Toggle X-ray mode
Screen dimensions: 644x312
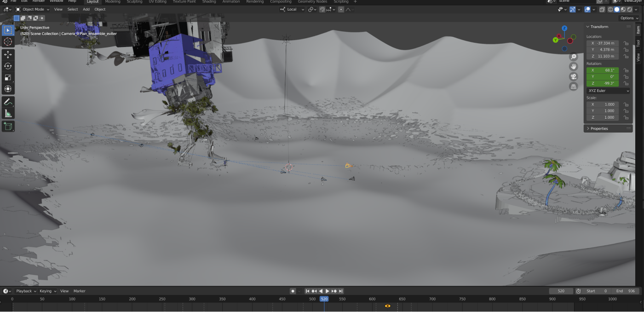point(602,9)
